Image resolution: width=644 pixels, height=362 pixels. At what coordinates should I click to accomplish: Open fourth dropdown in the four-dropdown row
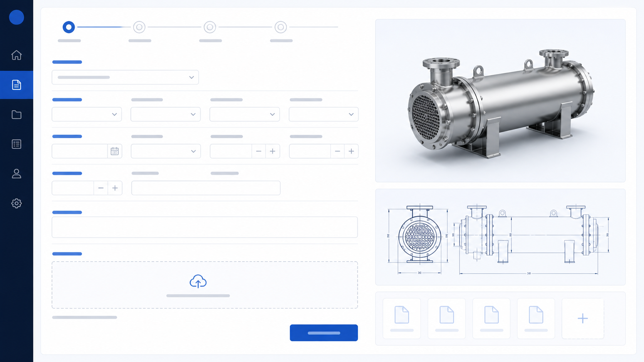point(324,114)
